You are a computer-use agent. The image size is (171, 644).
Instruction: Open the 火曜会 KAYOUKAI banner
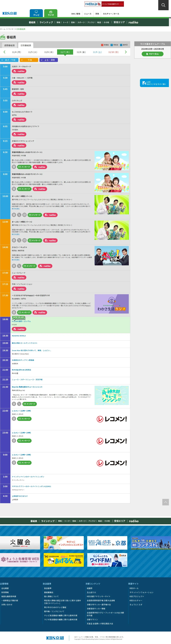pos(20,543)
